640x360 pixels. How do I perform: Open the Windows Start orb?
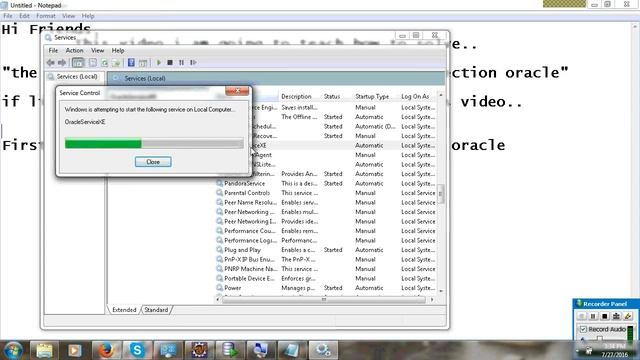13,350
